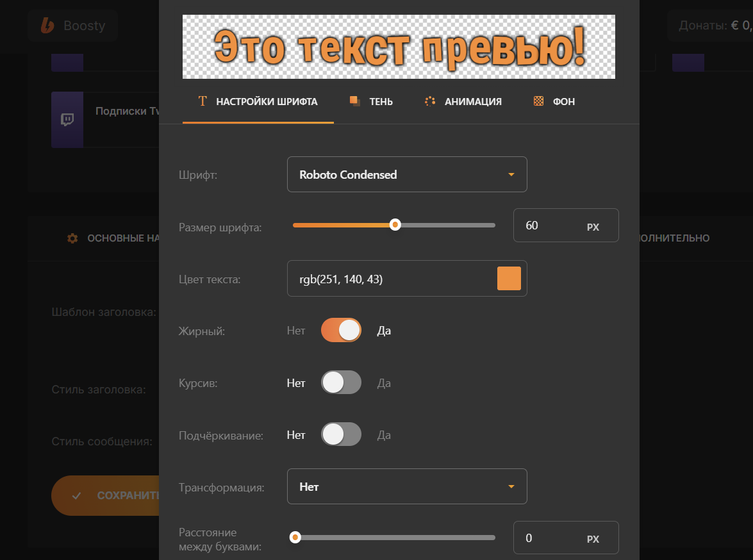Image resolution: width=753 pixels, height=560 pixels.
Task: Click the letter spacing field showing 0
Action: (x=566, y=538)
